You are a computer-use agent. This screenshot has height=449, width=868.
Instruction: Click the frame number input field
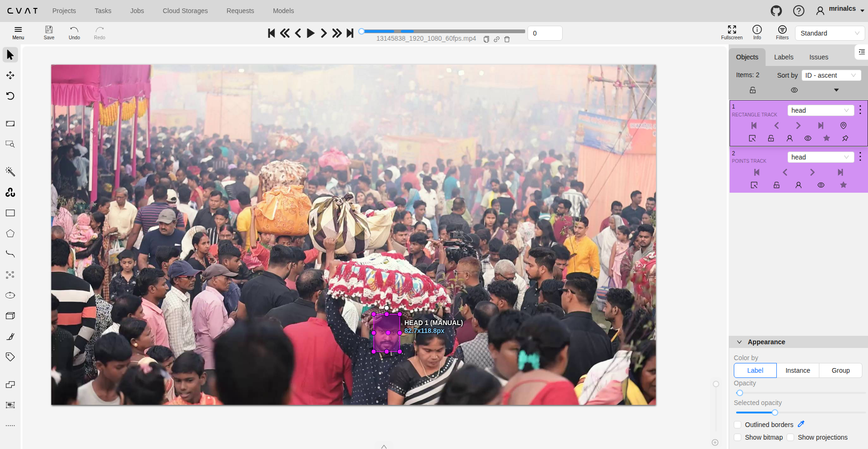pyautogui.click(x=544, y=33)
